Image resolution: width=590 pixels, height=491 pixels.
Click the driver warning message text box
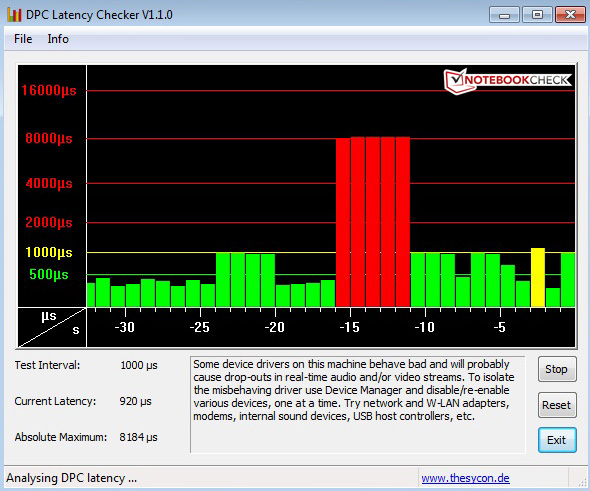357,405
